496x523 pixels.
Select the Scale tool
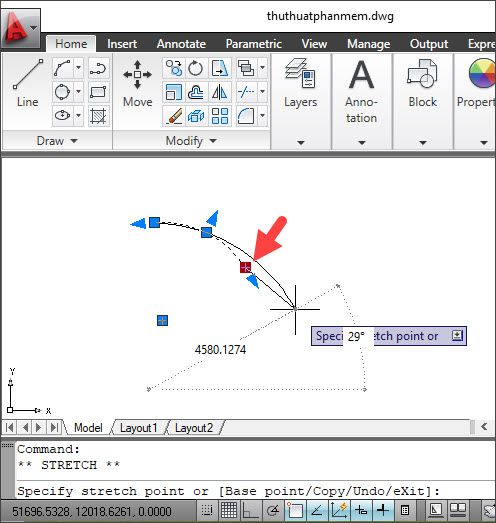[173, 92]
